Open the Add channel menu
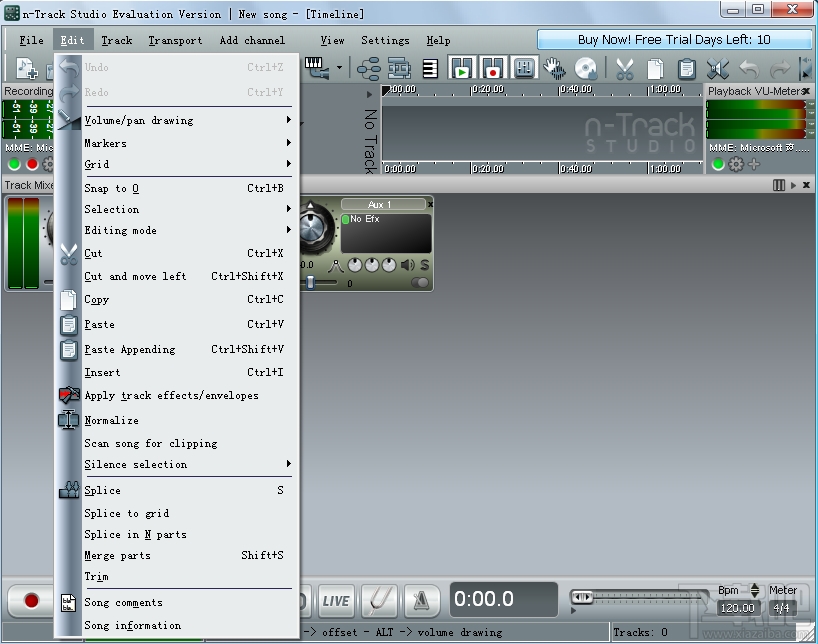 (x=252, y=40)
